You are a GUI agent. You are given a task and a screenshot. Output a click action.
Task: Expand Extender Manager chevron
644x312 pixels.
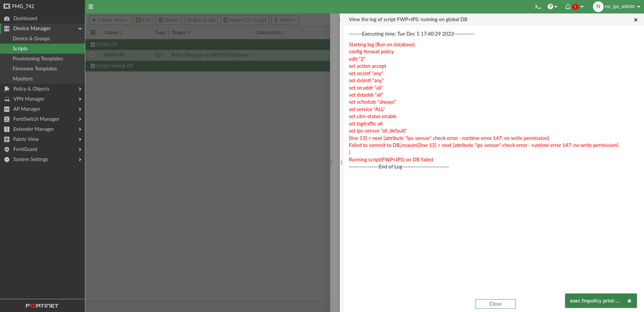[x=80, y=130]
